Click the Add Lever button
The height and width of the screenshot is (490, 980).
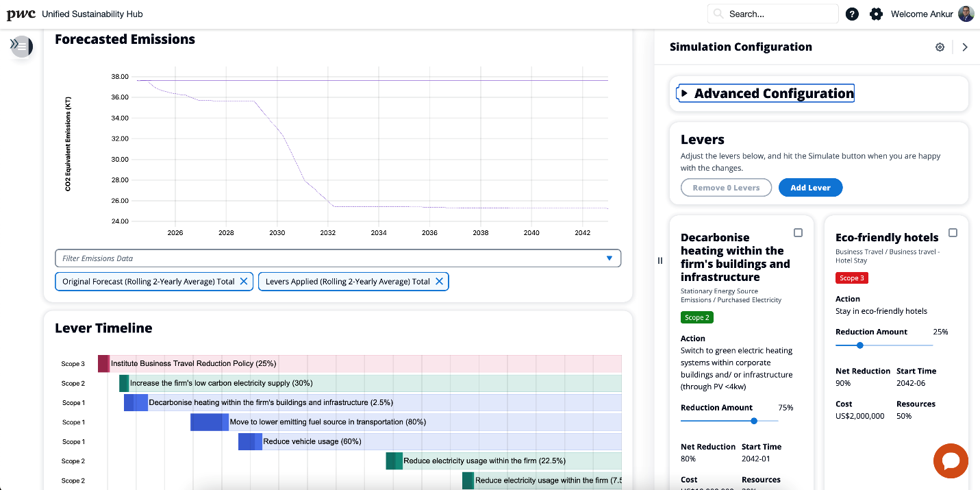pos(810,188)
